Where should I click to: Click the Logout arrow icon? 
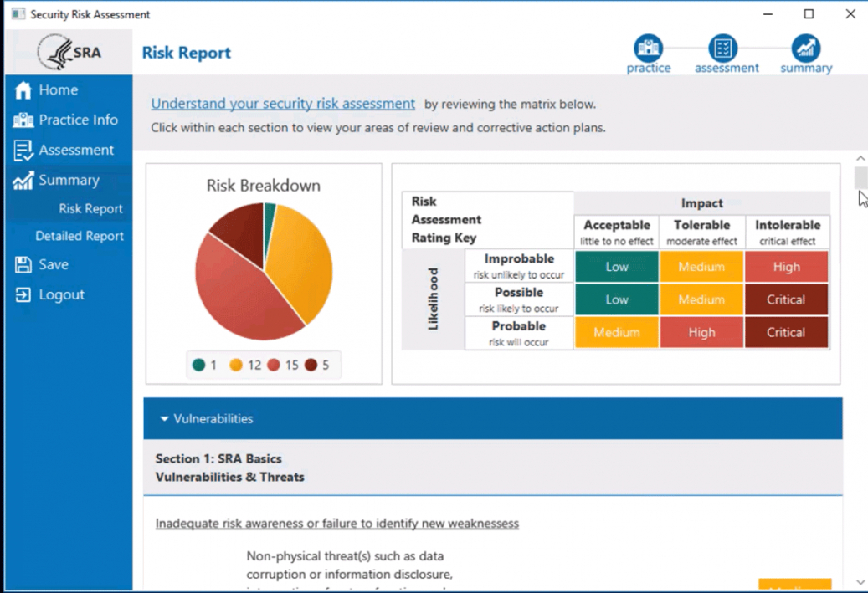[23, 295]
